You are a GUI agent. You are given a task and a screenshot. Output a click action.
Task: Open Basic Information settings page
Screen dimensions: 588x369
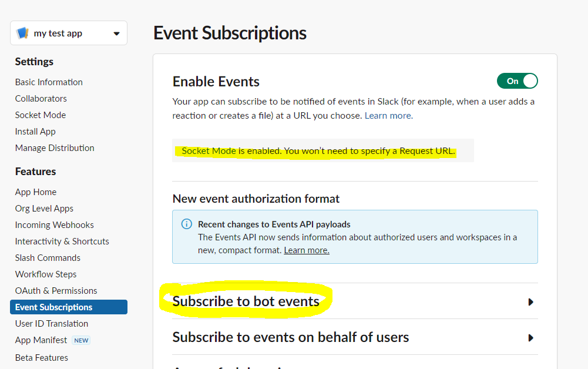(49, 82)
